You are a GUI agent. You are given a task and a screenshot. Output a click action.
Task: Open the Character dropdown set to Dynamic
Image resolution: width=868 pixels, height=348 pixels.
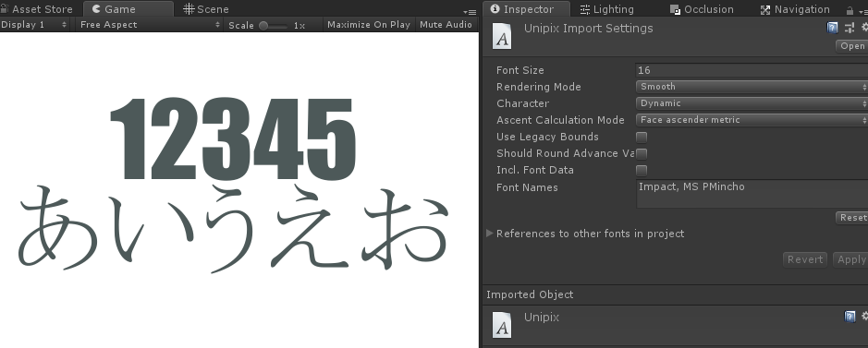752,103
